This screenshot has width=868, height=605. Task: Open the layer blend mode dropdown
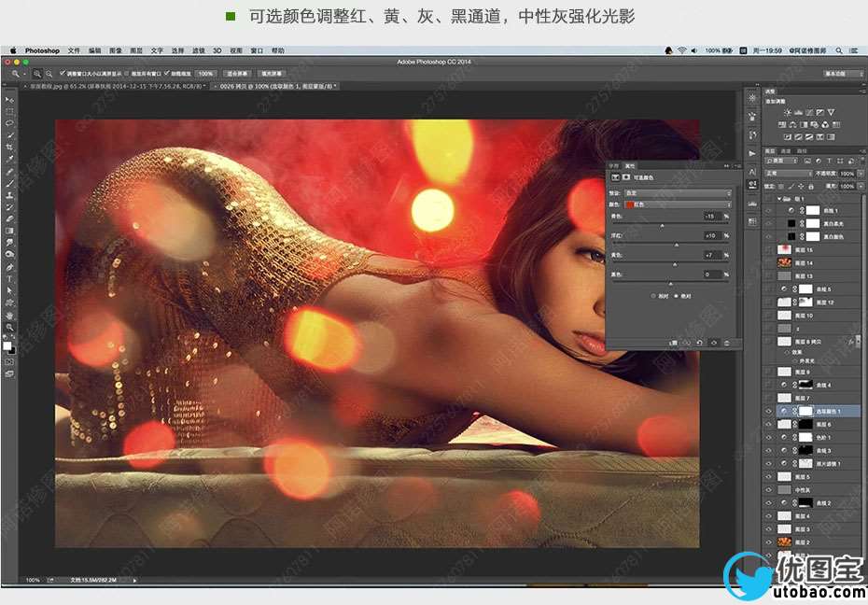[x=789, y=174]
